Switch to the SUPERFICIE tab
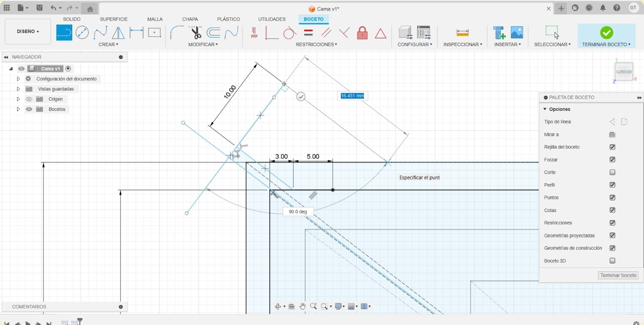Viewport: 644px width, 325px height. [x=114, y=19]
